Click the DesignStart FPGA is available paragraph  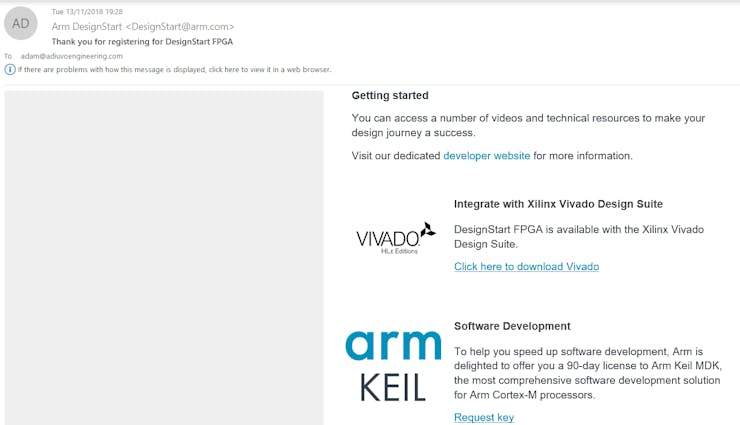tap(579, 237)
